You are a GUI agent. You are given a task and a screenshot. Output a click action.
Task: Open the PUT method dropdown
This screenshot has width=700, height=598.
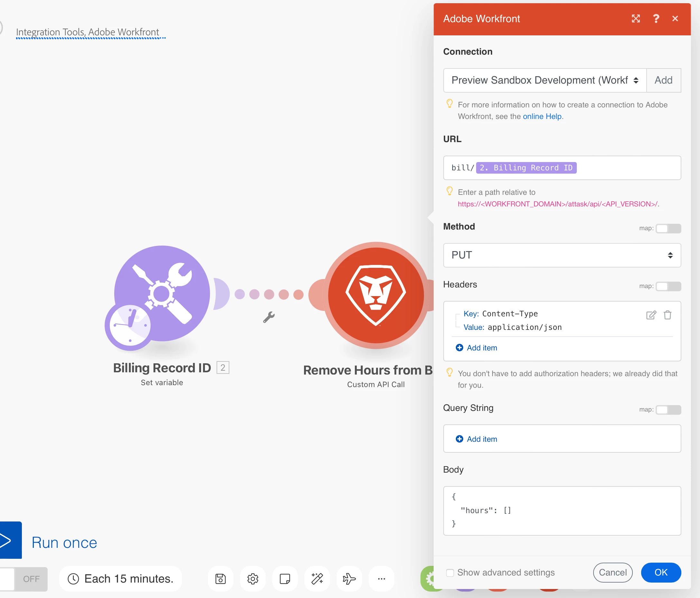[x=561, y=255]
